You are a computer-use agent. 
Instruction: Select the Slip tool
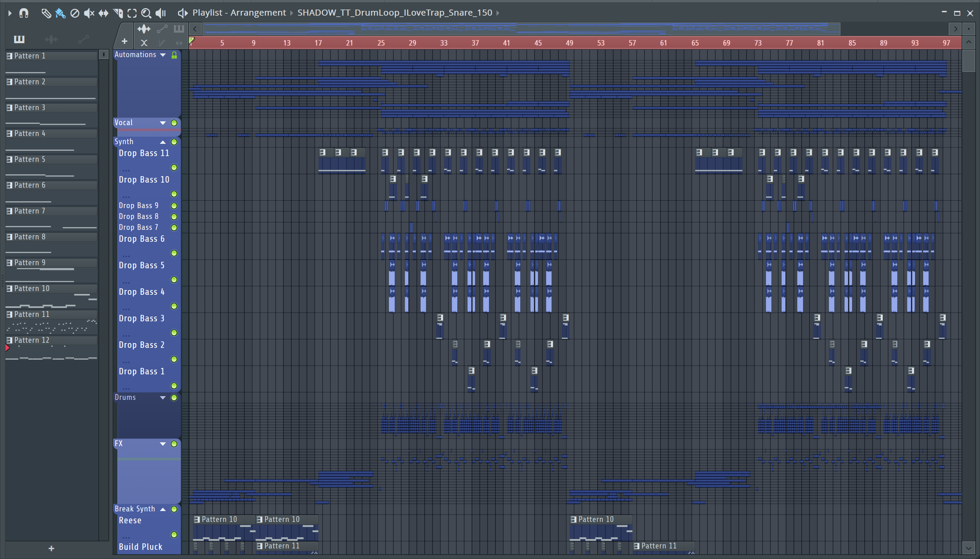pyautogui.click(x=103, y=13)
